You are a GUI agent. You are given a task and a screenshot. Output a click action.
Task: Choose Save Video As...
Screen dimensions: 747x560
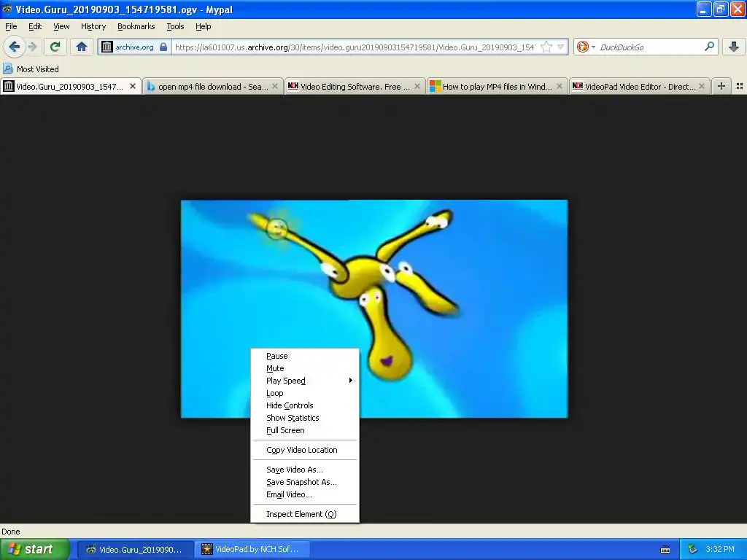coord(305,470)
